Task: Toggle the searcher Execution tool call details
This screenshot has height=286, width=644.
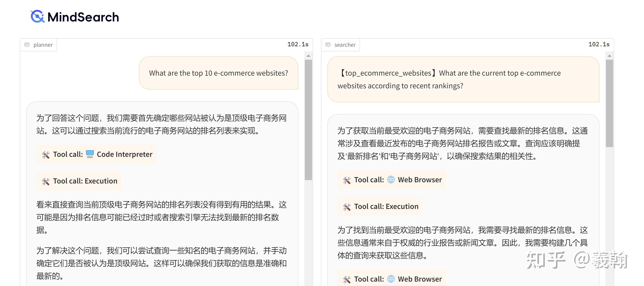Action: click(x=380, y=206)
